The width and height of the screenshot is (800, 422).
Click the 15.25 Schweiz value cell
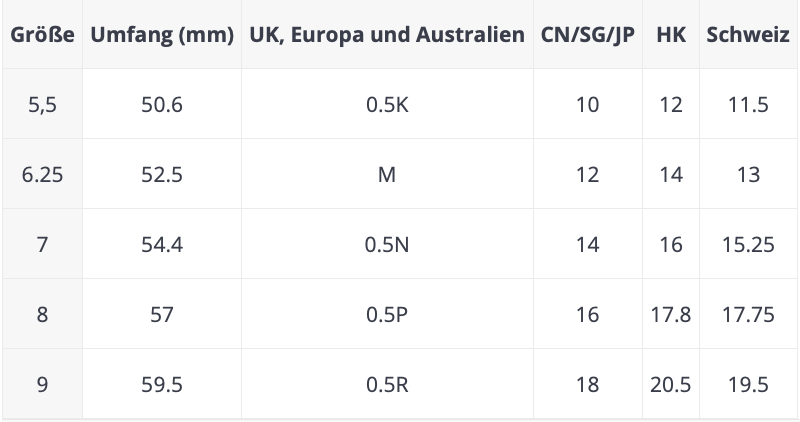(748, 244)
